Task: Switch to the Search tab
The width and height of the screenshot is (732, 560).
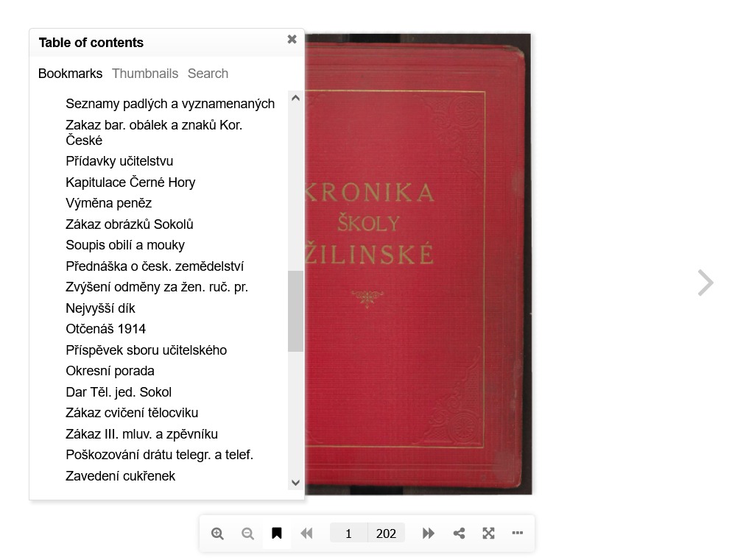Action: pos(208,74)
